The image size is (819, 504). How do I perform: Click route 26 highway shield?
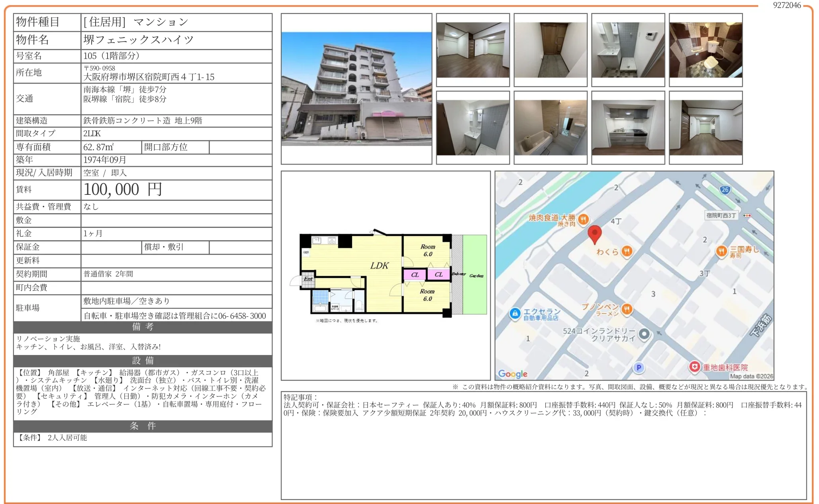[725, 190]
